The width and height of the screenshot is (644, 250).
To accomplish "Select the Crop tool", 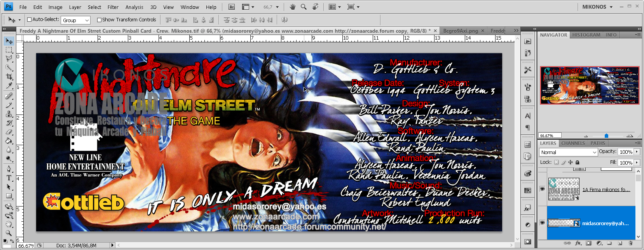I will [x=9, y=76].
